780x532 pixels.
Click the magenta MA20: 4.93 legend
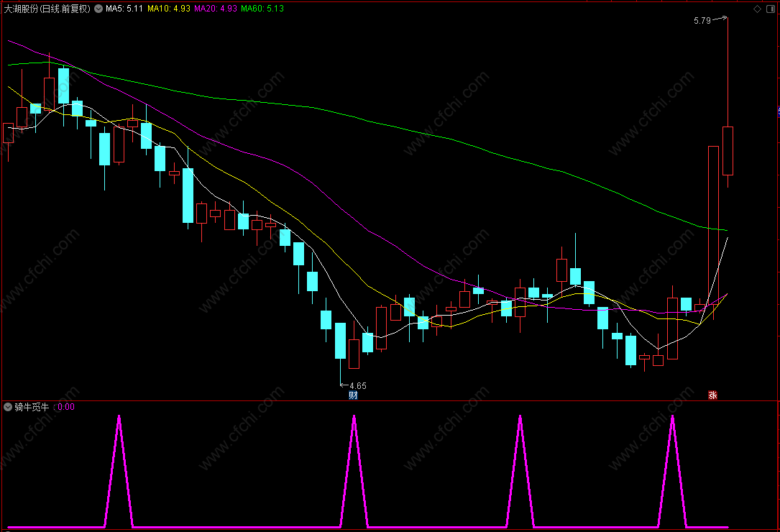216,9
